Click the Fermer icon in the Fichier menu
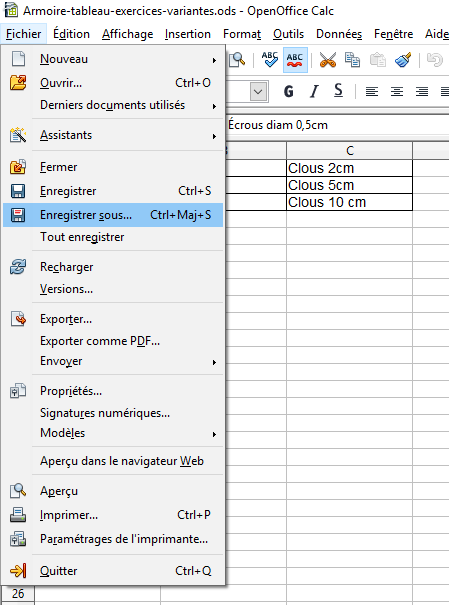Screen dimensions: 450x605 (18, 167)
